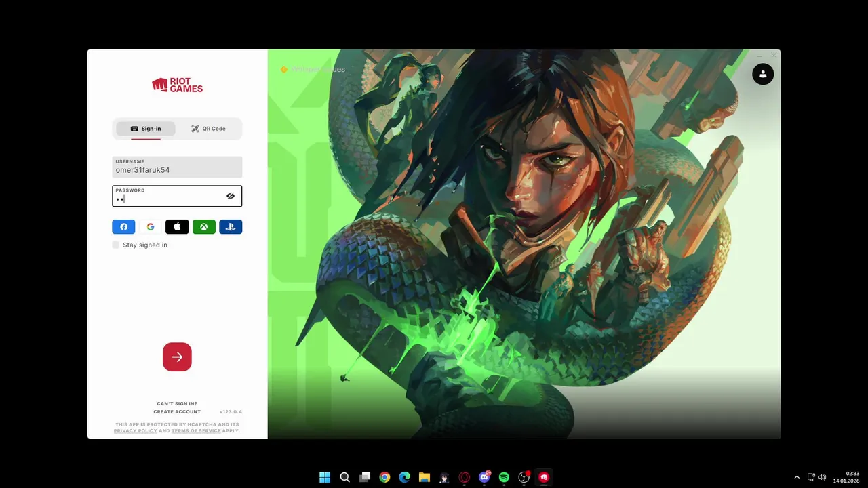Sign in with Google icon
Screen dimensions: 868x488
pyautogui.click(x=151, y=227)
